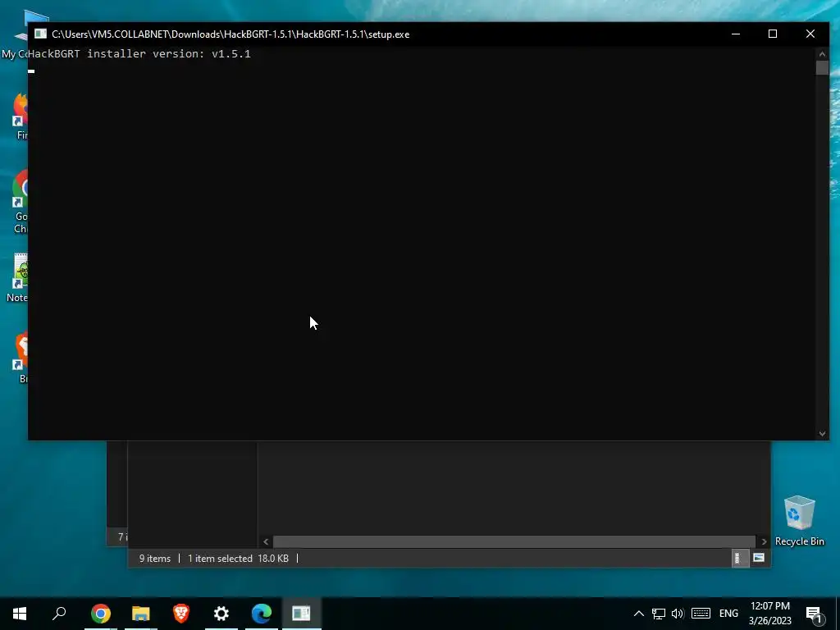Screen dimensions: 840x630
Task: Show hidden system tray icons
Action: click(638, 614)
